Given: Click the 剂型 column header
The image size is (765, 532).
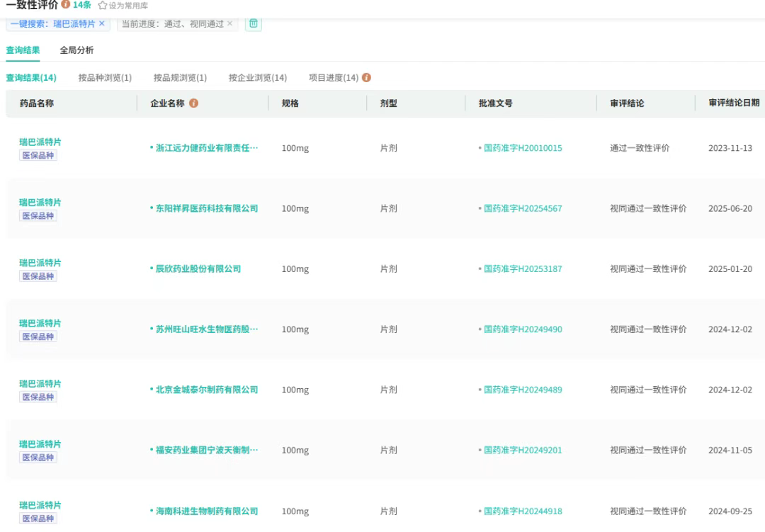Looking at the screenshot, I should pos(388,103).
